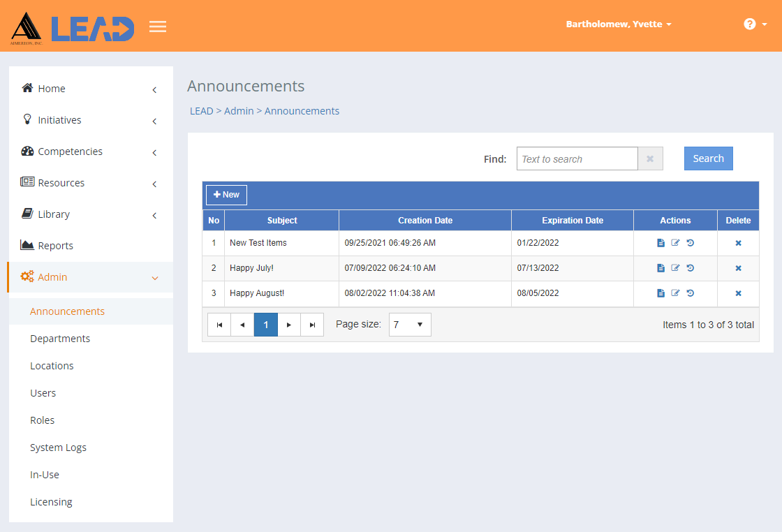Open Roles in the Admin submenu
The width and height of the screenshot is (782, 532).
[43, 420]
